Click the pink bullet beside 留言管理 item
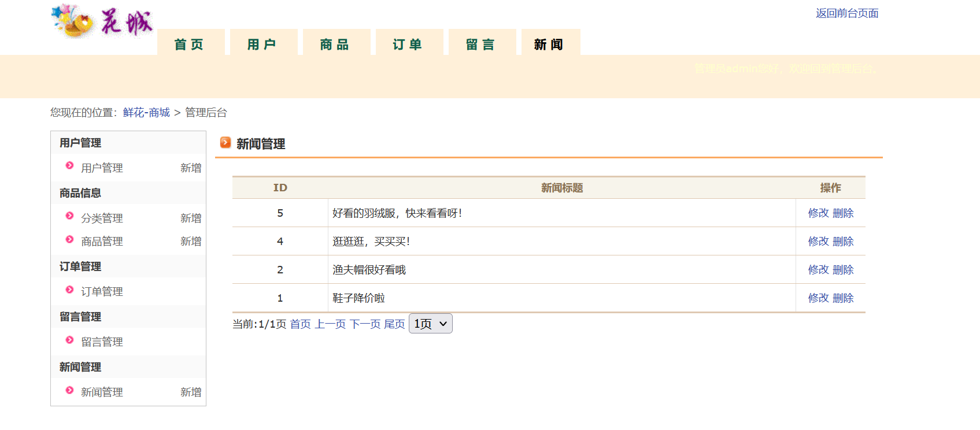 click(x=69, y=340)
